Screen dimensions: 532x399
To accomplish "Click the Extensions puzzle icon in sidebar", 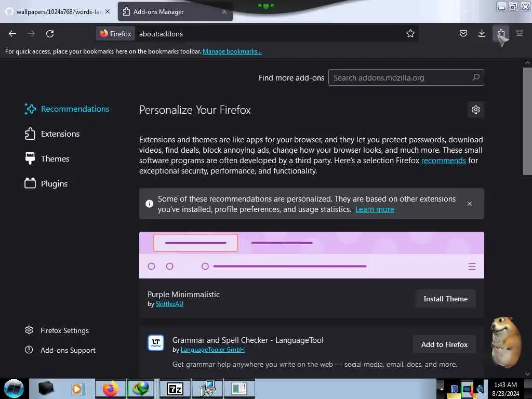I will 30,134.
